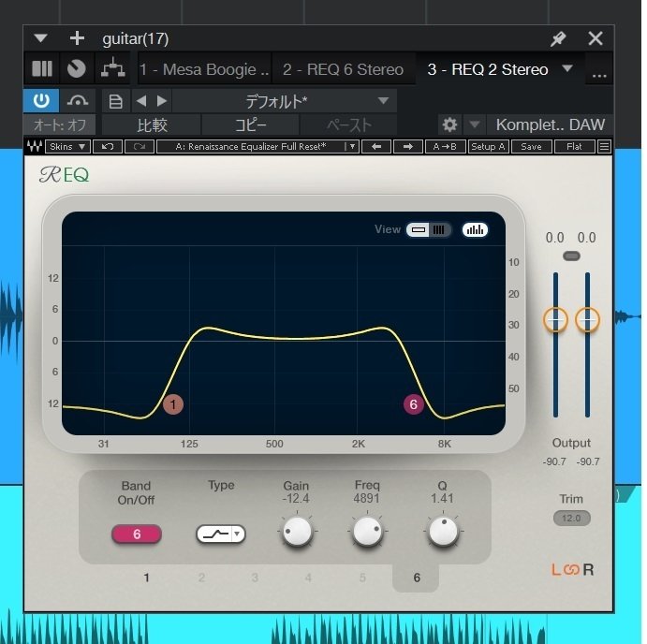The image size is (647, 644).
Task: Click the Flat button
Action: (574, 146)
